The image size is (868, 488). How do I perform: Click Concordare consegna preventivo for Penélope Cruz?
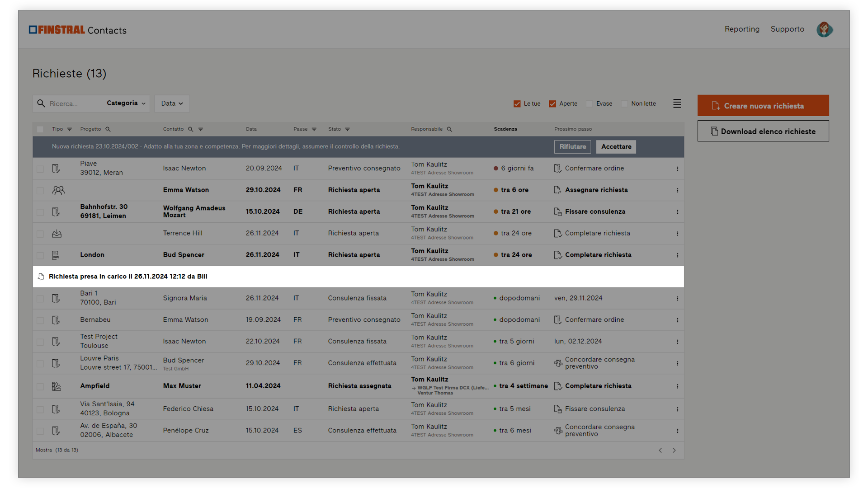pyautogui.click(x=594, y=431)
